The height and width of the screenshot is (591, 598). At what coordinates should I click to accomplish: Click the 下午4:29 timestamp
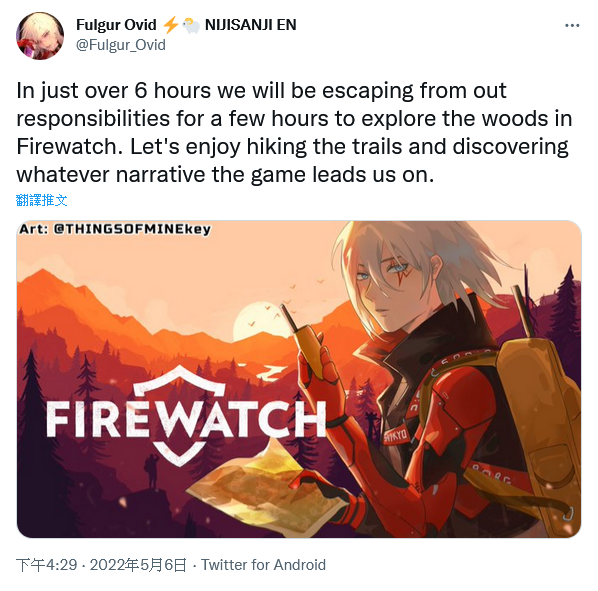pyautogui.click(x=47, y=565)
